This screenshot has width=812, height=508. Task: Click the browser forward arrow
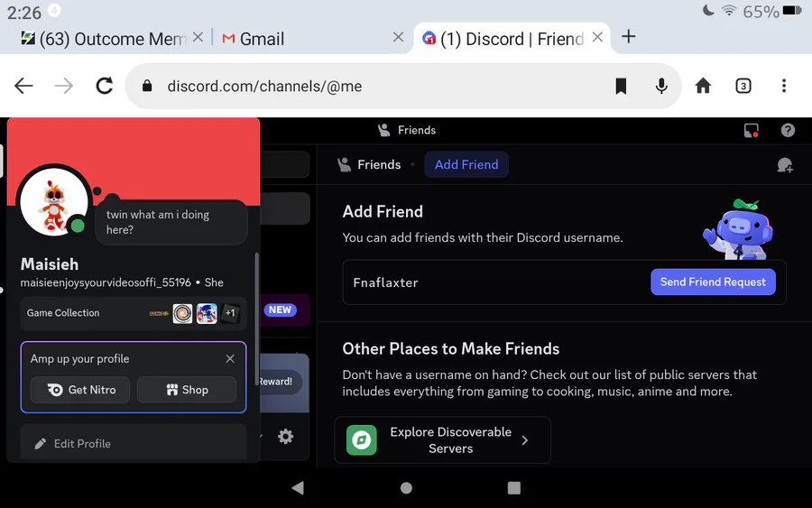coord(64,86)
